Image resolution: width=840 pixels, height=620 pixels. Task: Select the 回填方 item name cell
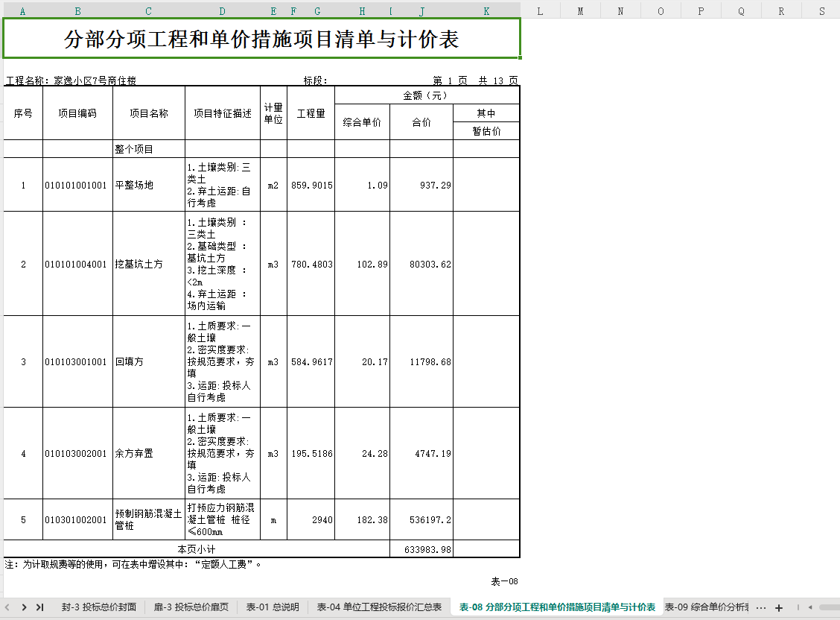pos(149,361)
